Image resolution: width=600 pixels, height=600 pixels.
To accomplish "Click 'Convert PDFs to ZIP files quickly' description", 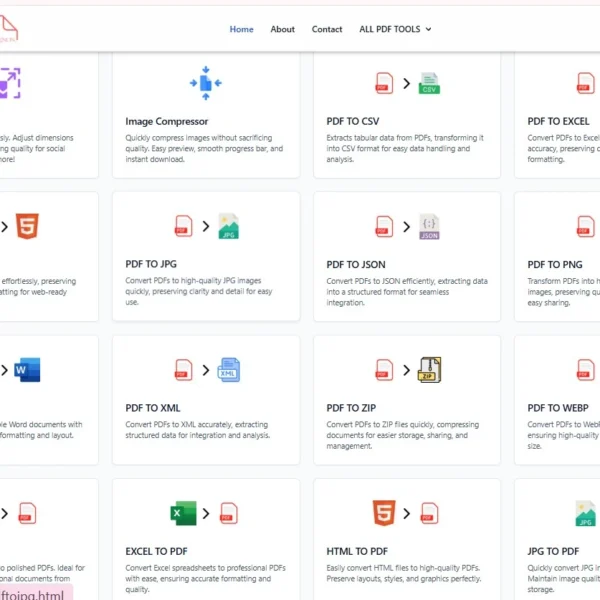I will (403, 435).
